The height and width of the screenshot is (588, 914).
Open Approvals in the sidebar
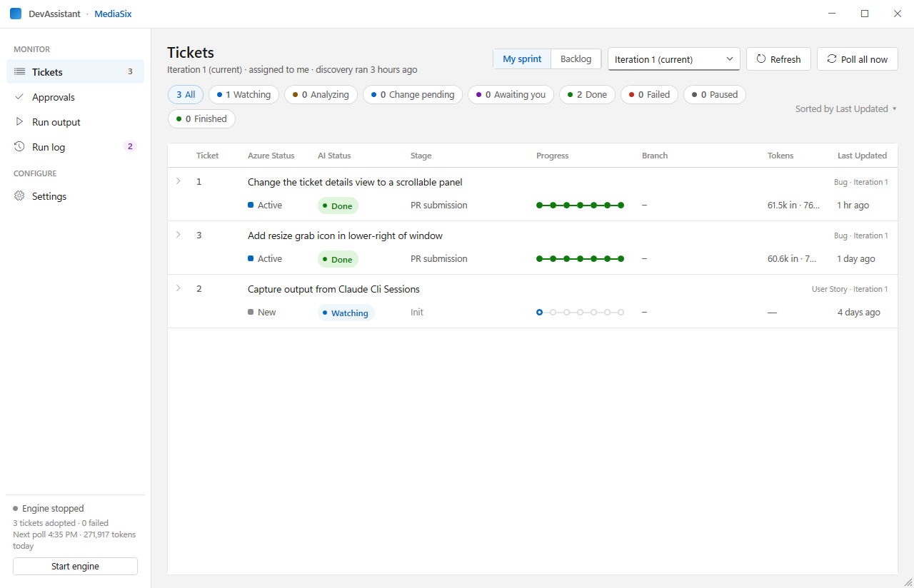coord(75,97)
